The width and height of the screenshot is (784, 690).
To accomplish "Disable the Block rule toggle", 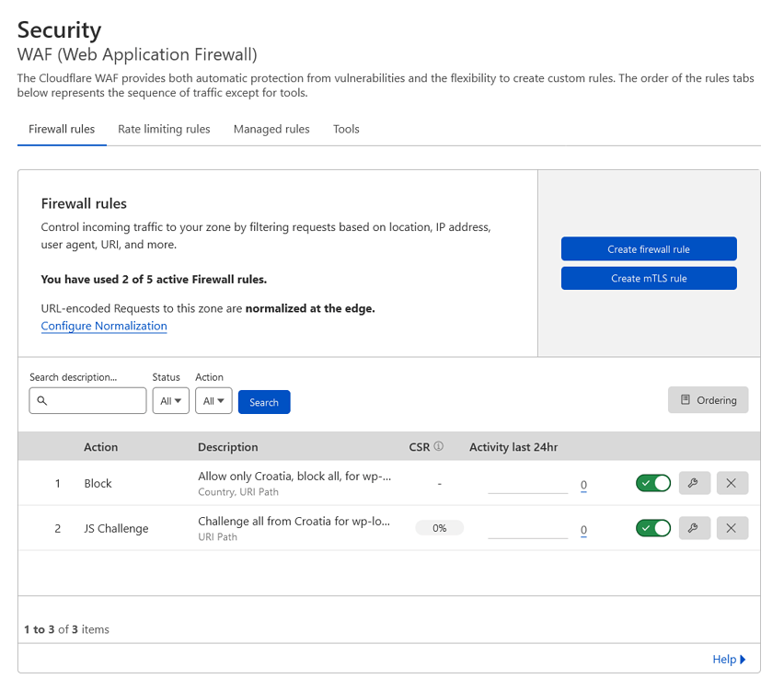I will point(652,483).
